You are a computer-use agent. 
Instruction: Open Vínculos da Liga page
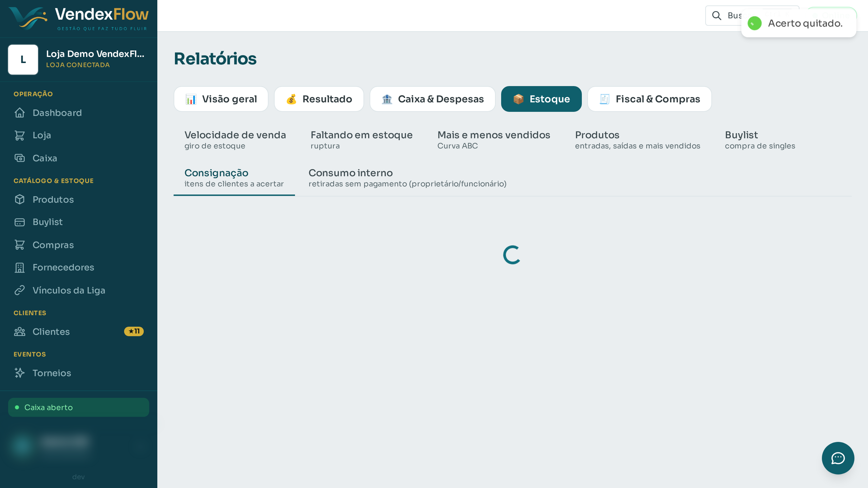(79, 290)
